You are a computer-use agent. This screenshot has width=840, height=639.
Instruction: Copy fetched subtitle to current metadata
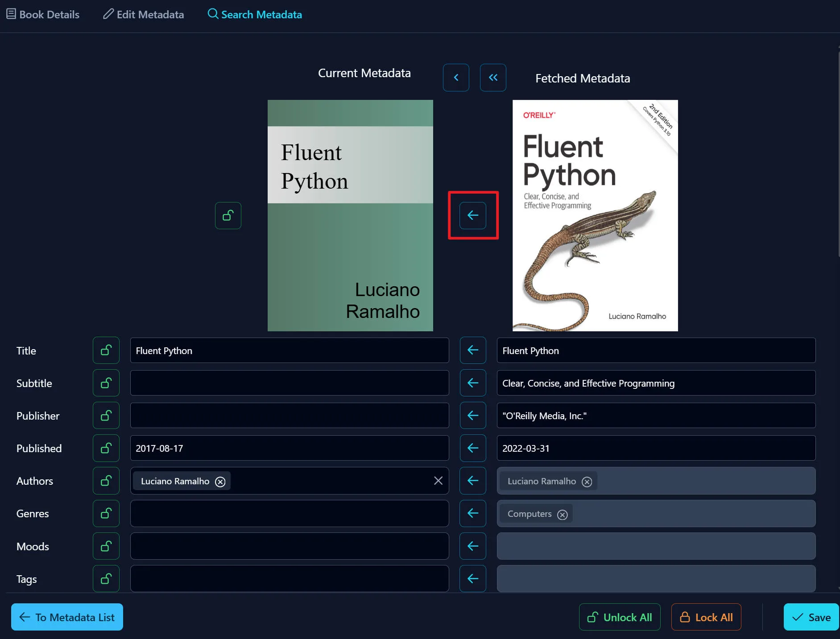tap(472, 383)
